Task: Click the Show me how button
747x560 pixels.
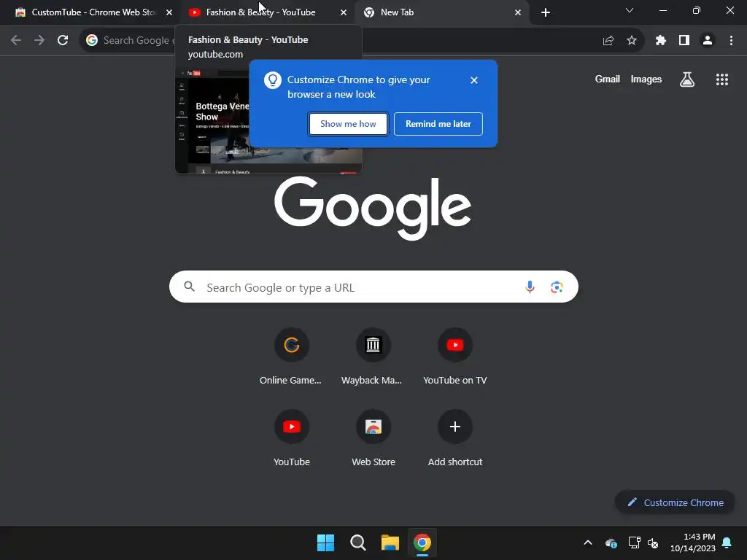Action: (348, 124)
